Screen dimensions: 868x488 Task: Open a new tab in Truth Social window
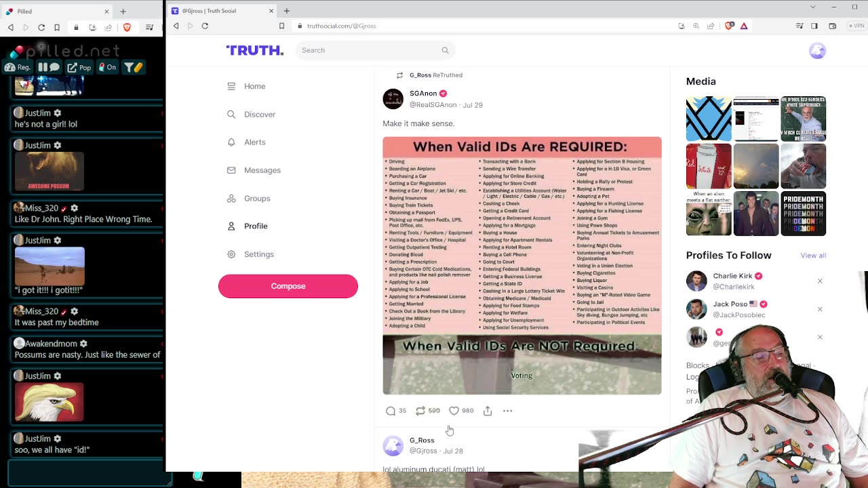pyautogui.click(x=287, y=11)
